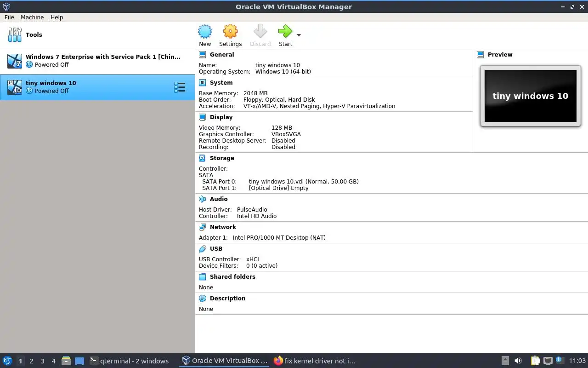Click the Optical Drive Empty entry
The image size is (588, 368).
tap(278, 188)
